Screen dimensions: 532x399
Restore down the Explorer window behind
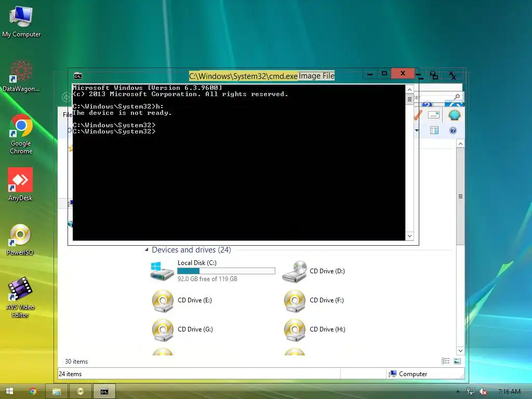[434, 76]
